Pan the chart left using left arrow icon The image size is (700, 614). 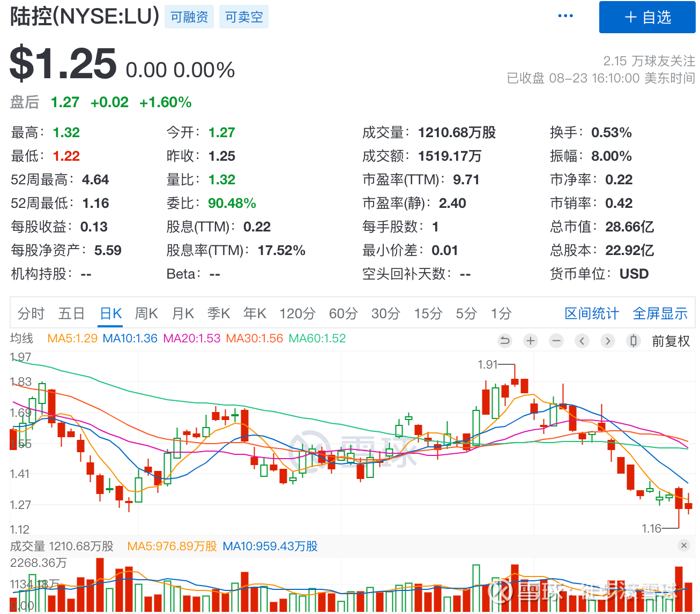(582, 341)
